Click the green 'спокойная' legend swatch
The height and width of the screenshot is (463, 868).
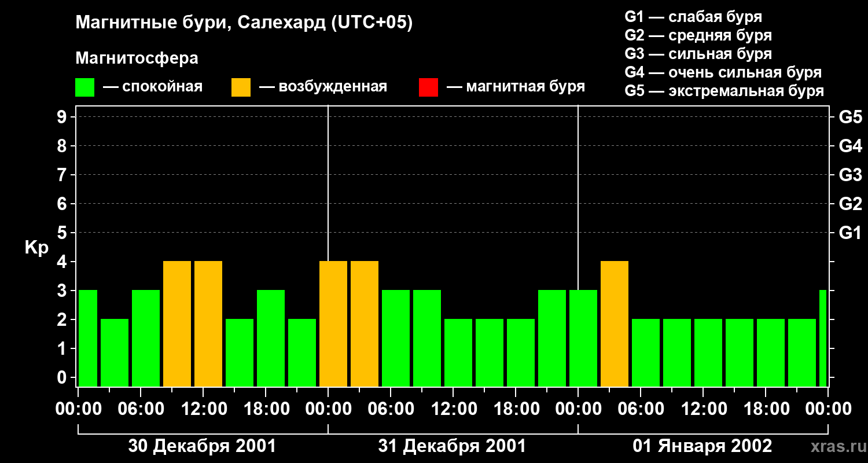pyautogui.click(x=85, y=87)
